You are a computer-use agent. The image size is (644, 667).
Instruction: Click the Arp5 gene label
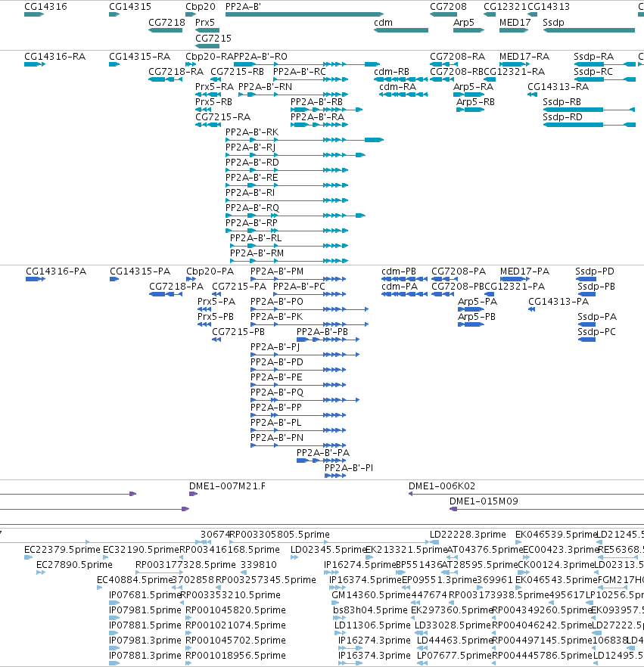[464, 23]
